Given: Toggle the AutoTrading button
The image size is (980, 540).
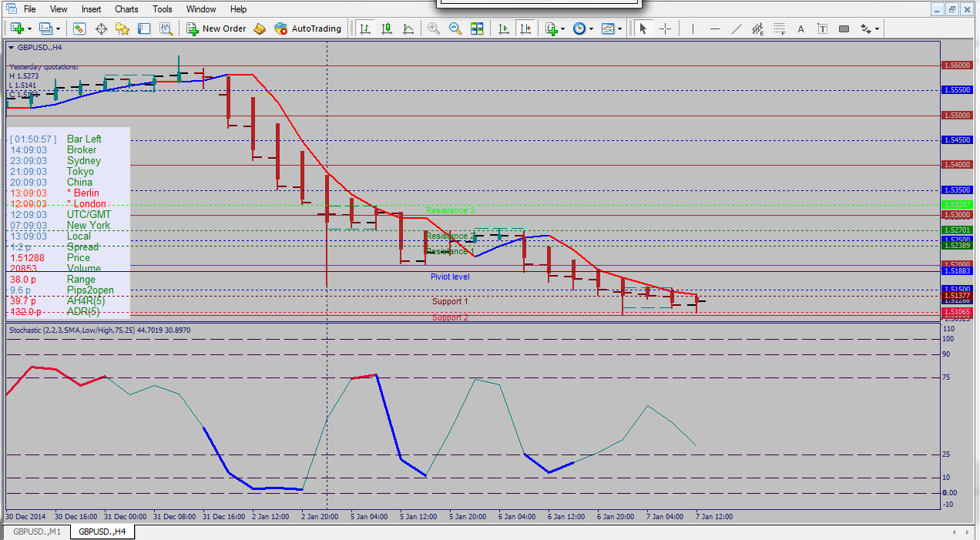Looking at the screenshot, I should point(308,29).
